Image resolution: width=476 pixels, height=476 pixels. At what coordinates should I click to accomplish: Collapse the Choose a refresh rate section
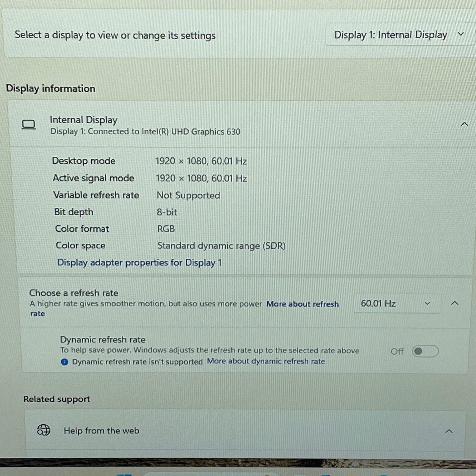(x=455, y=303)
